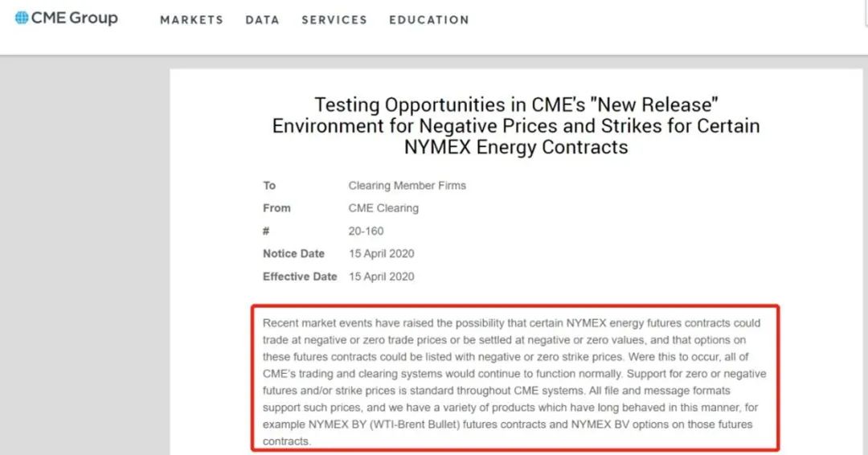Click the 'To' field label

click(x=269, y=186)
